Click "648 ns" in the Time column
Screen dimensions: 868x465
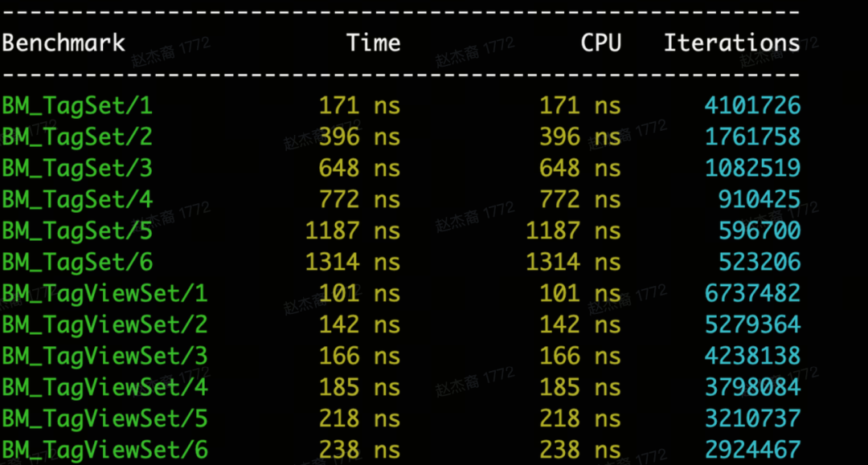(359, 168)
